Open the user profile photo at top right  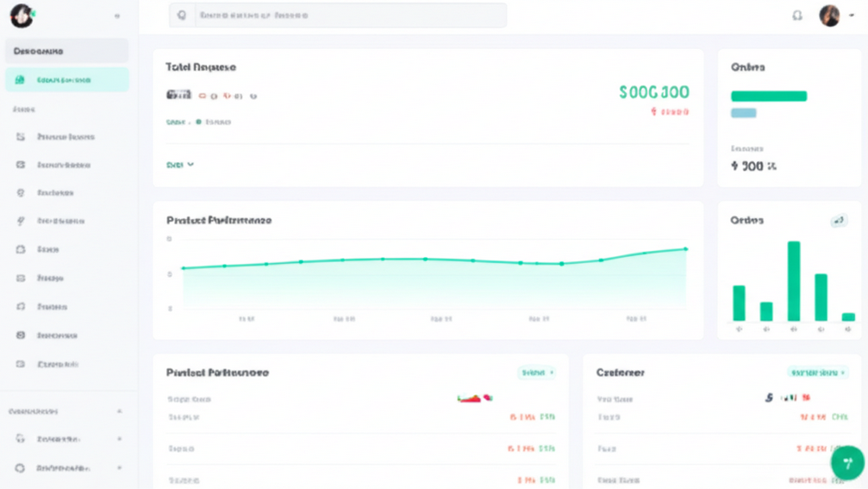[x=829, y=16]
